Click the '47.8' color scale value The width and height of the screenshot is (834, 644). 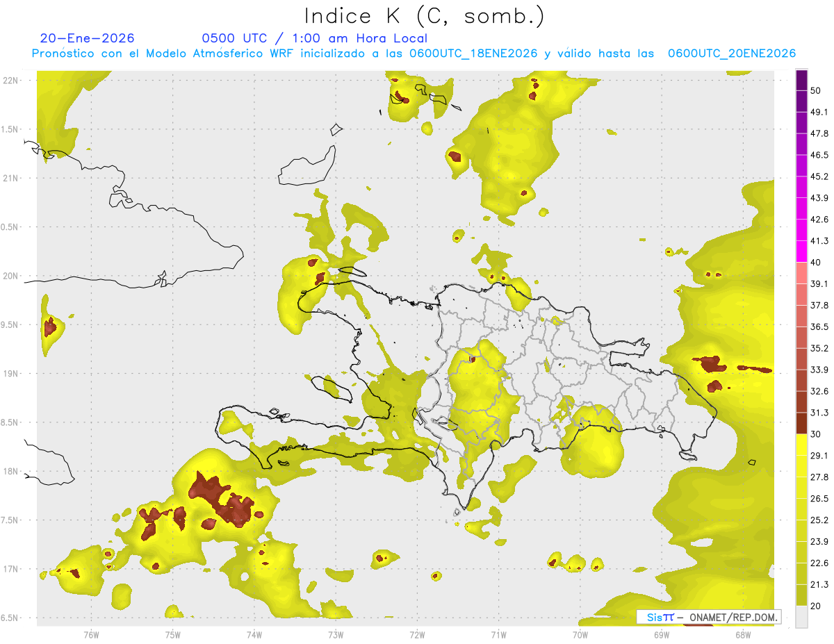tap(819, 133)
